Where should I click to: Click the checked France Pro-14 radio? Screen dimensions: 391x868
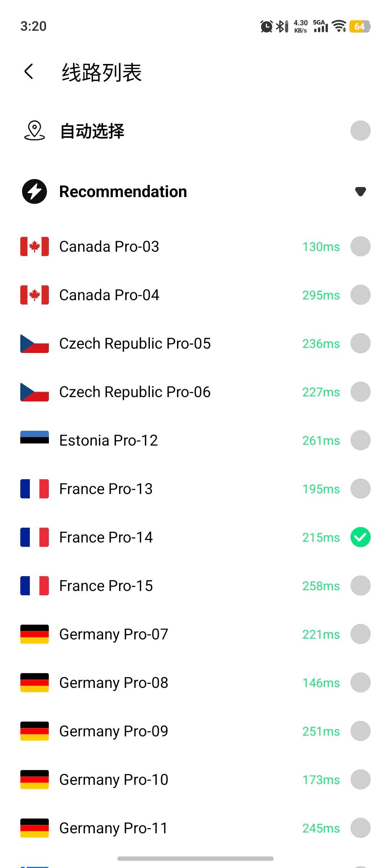click(x=360, y=537)
